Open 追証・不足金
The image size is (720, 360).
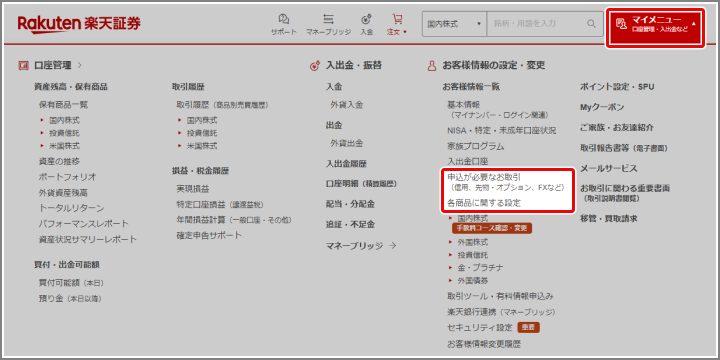350,225
